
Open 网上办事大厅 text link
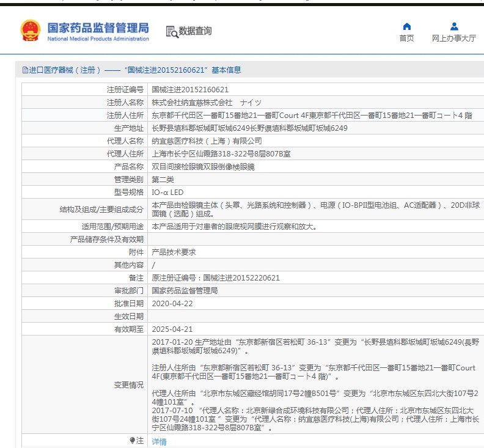(454, 39)
